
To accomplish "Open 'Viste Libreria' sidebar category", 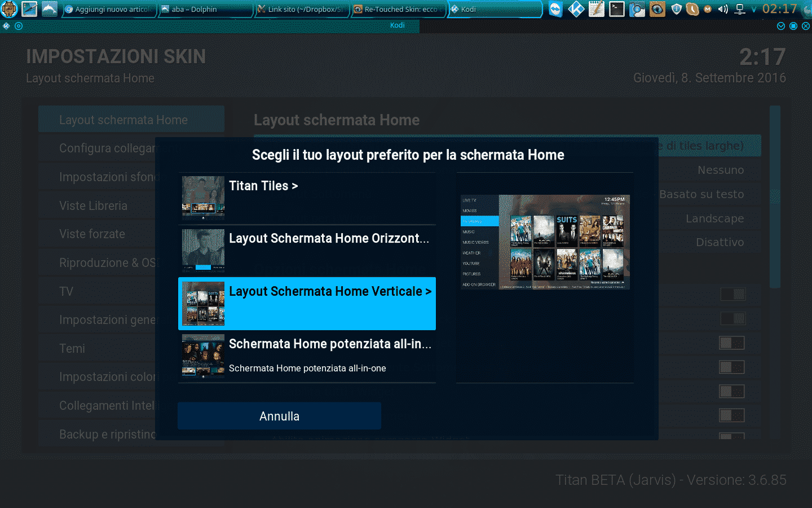I will pyautogui.click(x=131, y=205).
